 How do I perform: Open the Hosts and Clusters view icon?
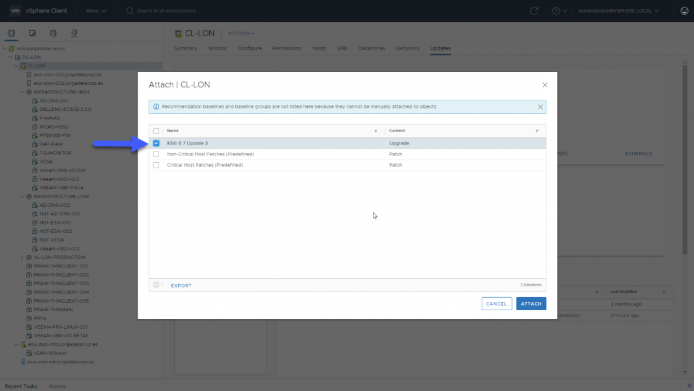[x=11, y=33]
